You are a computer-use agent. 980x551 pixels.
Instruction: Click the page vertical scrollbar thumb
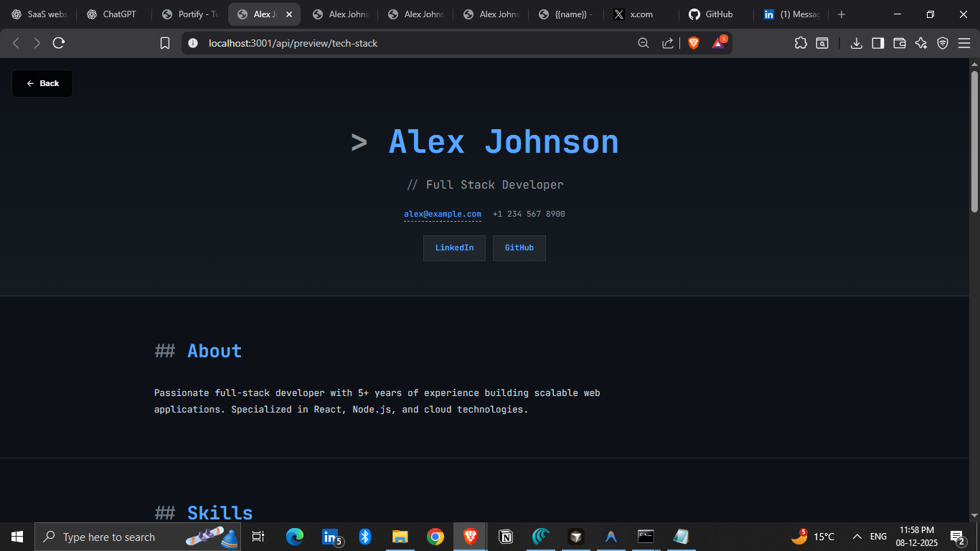coord(974,141)
